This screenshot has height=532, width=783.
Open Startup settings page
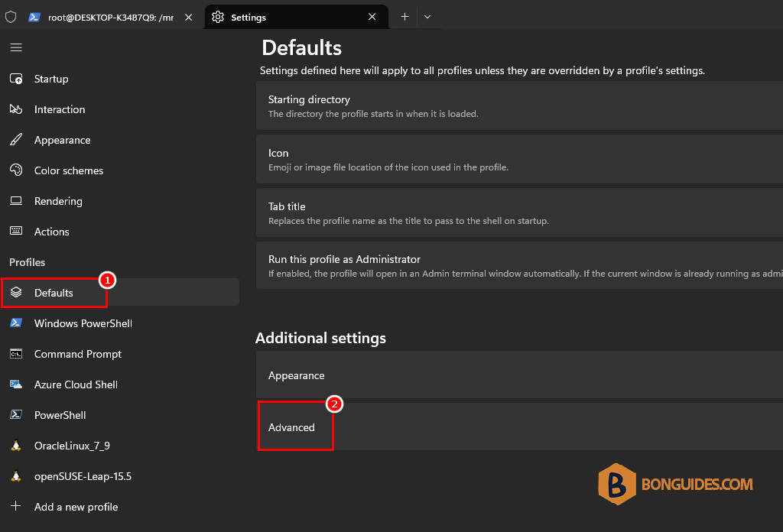click(120, 79)
